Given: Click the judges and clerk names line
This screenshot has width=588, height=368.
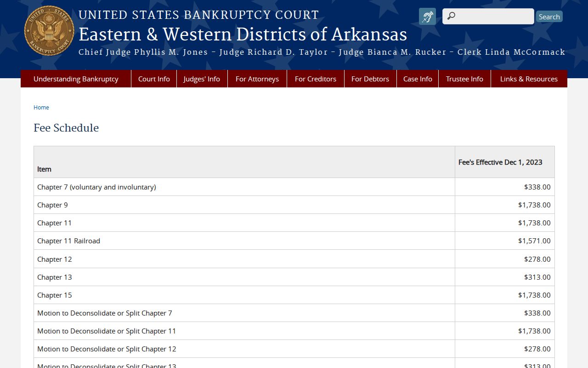Looking at the screenshot, I should 322,52.
